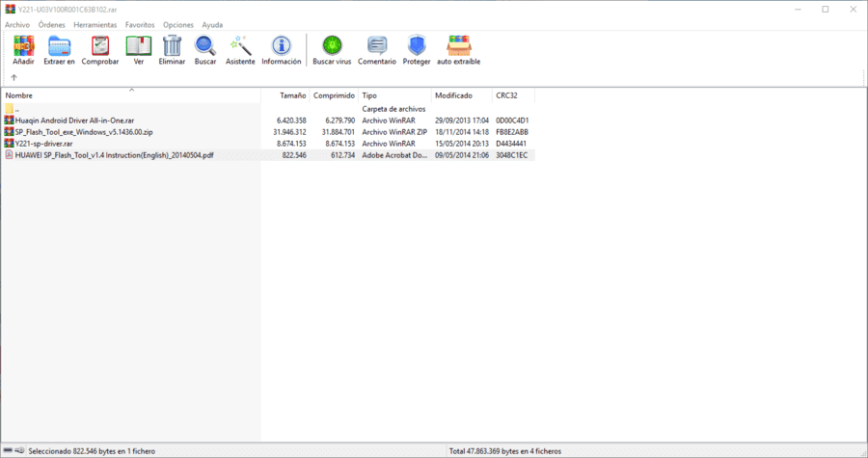Select Huaqin Android Driver All-in-One.rar
Viewport: 868px width, 458px height.
pos(74,121)
